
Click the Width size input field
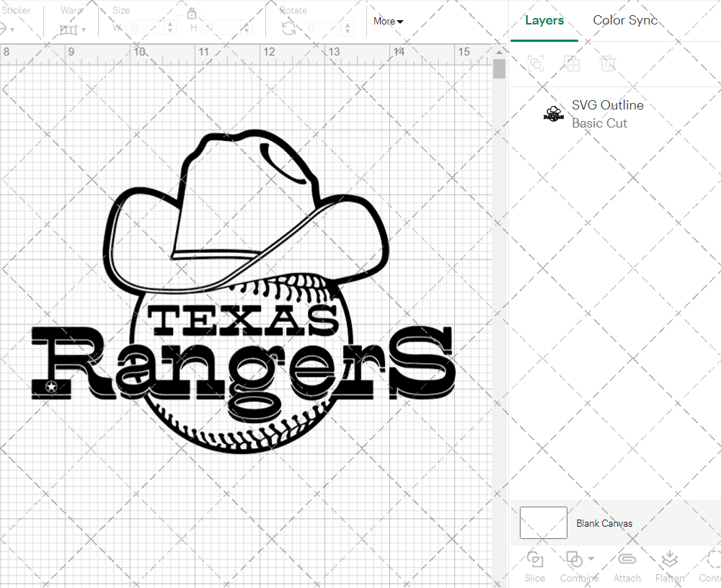click(x=147, y=28)
